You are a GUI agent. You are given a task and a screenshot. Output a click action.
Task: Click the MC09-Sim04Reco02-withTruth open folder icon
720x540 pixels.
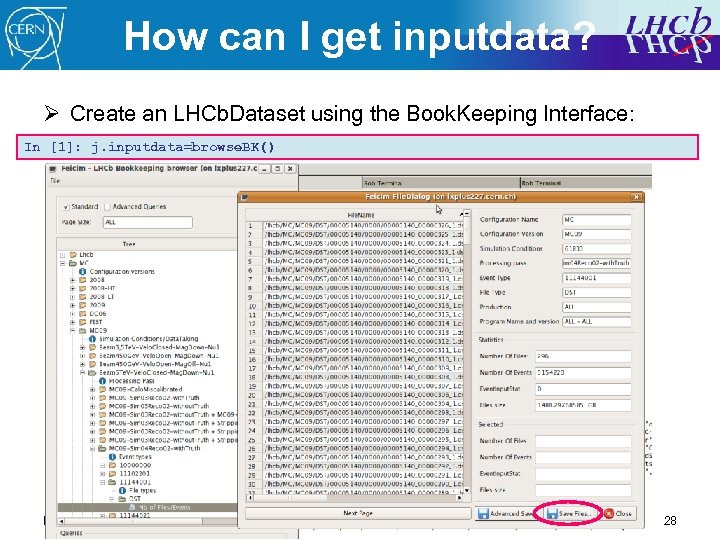tap(102, 448)
